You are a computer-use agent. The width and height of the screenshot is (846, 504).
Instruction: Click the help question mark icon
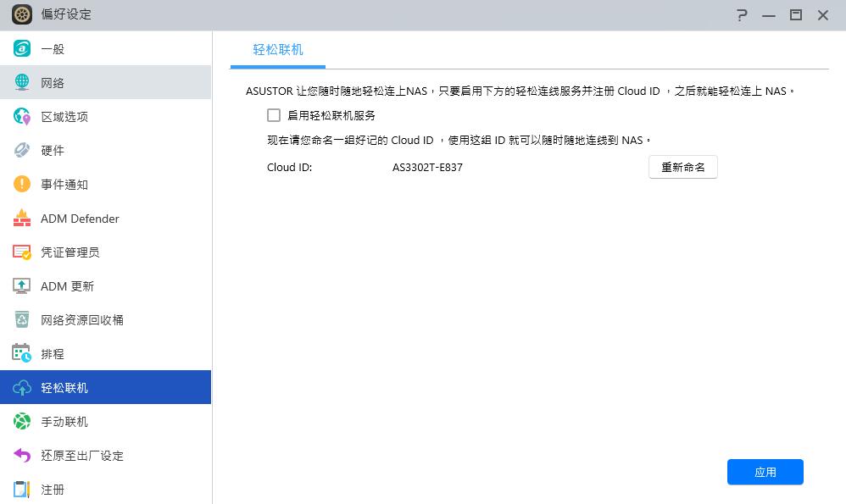pos(742,14)
